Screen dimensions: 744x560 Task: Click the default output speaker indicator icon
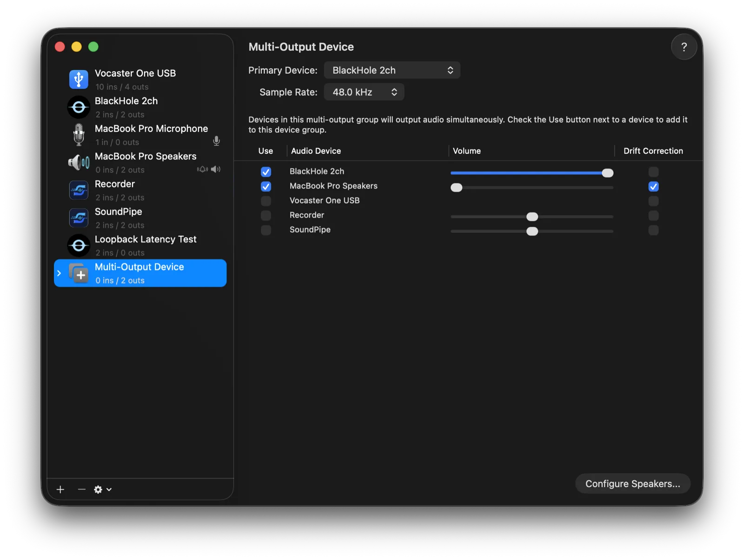pyautogui.click(x=215, y=169)
